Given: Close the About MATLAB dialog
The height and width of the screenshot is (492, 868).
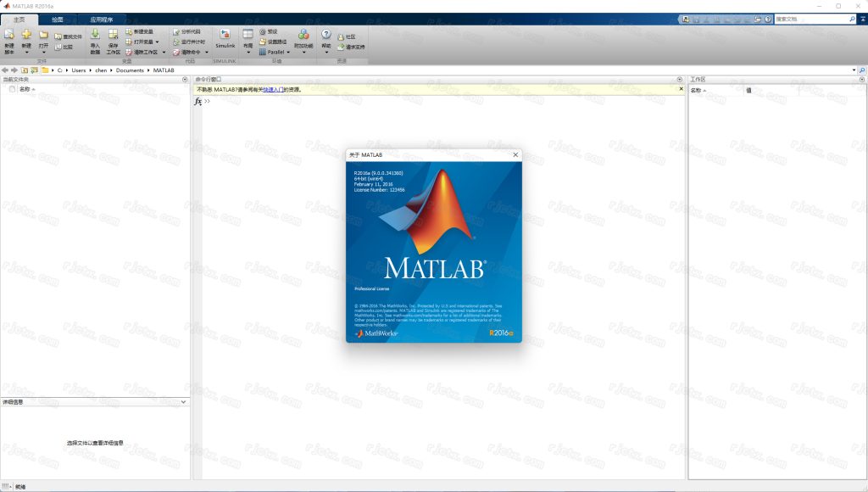Looking at the screenshot, I should tap(515, 155).
